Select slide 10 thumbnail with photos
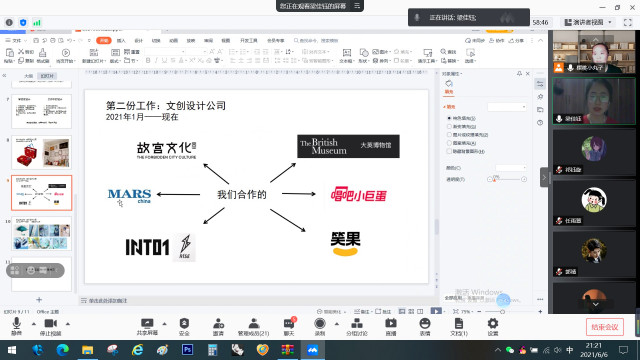Screen dimensions: 640x360 (42, 233)
